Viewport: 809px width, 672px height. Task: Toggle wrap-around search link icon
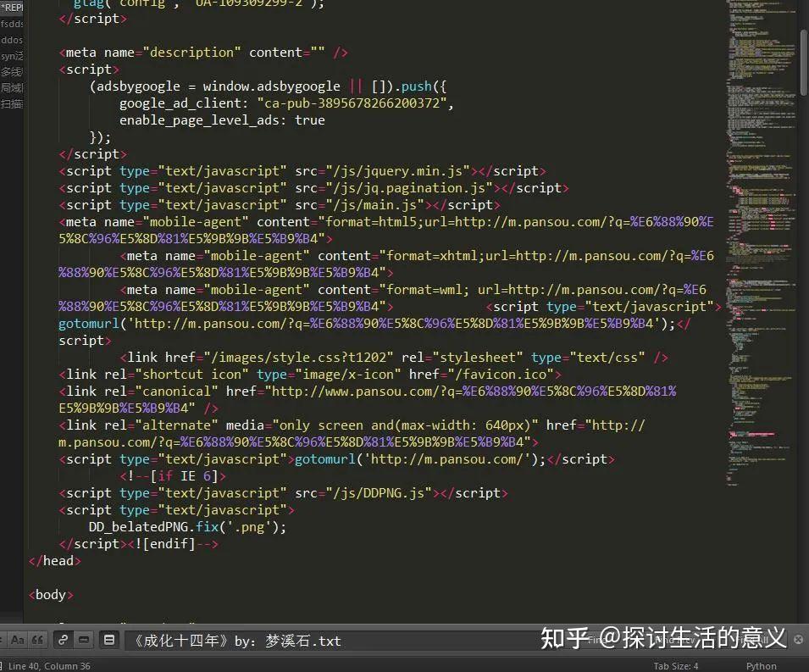[63, 640]
